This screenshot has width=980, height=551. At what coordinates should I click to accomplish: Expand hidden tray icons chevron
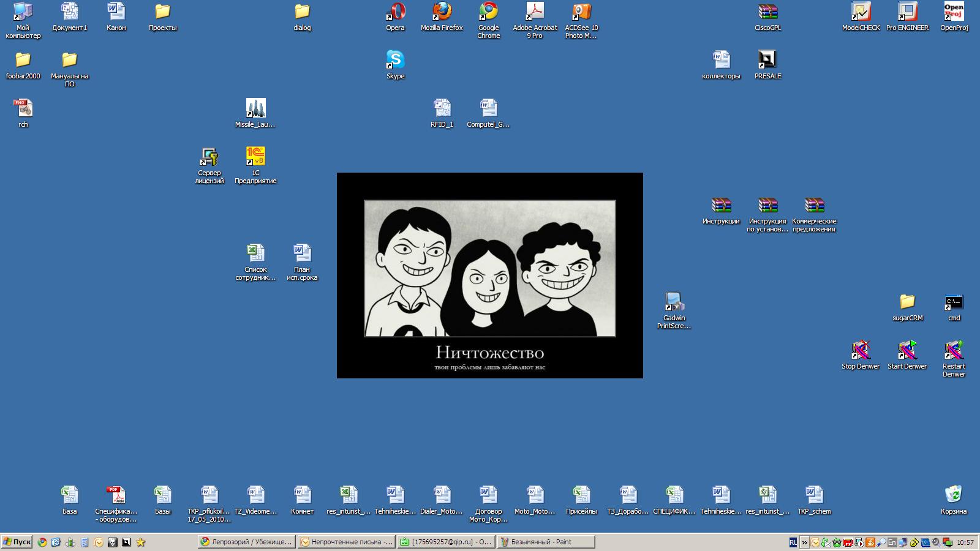[804, 542]
